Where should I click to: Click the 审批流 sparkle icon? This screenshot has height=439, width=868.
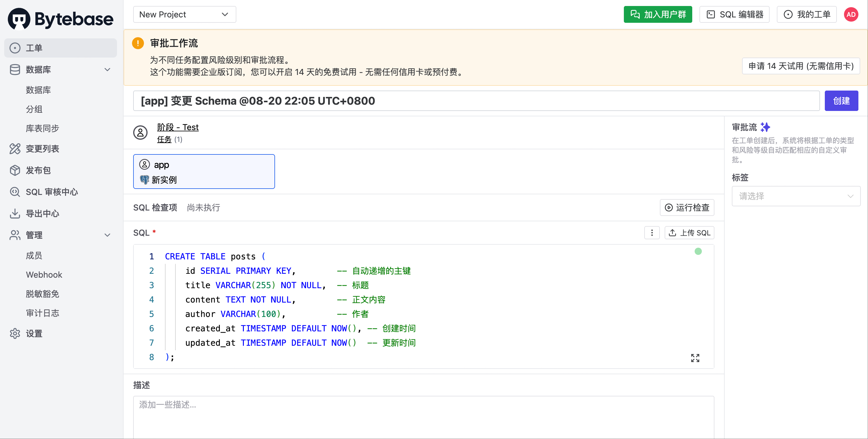pos(765,127)
